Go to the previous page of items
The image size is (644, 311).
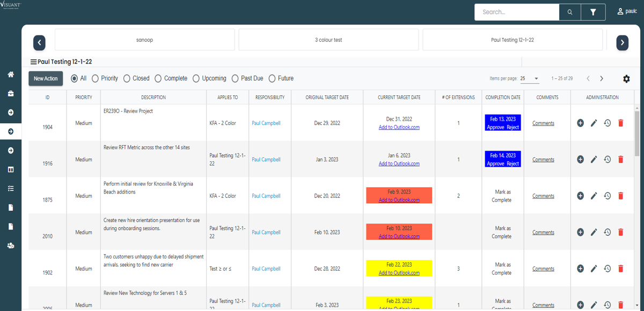(588, 79)
